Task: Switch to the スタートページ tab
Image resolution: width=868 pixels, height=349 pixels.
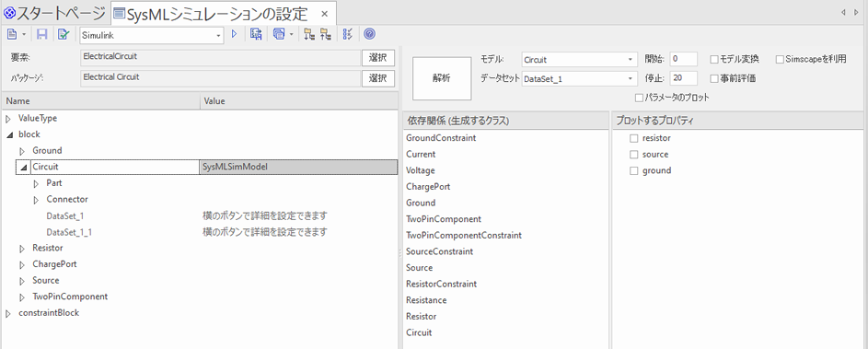Action: point(54,12)
